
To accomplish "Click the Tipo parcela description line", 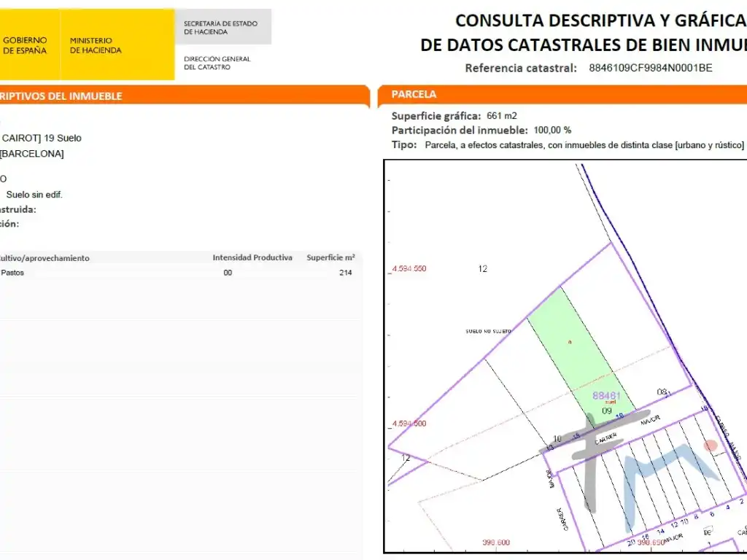I will pos(568,145).
